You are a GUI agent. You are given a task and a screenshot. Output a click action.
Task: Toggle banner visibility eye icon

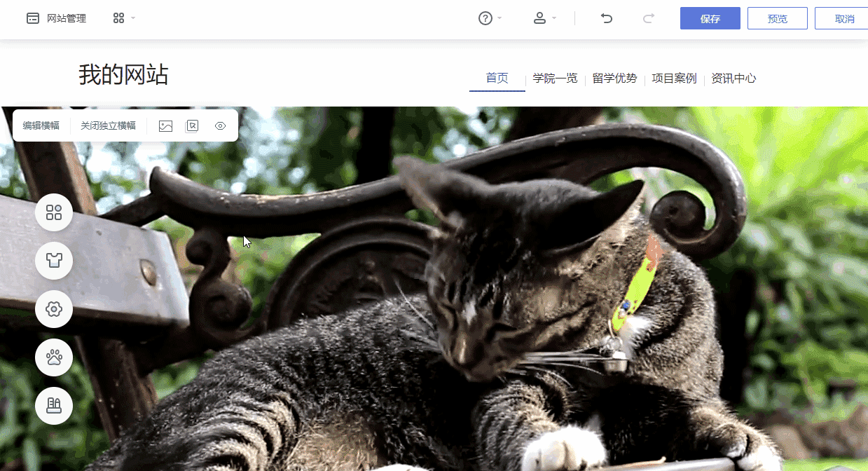click(221, 126)
